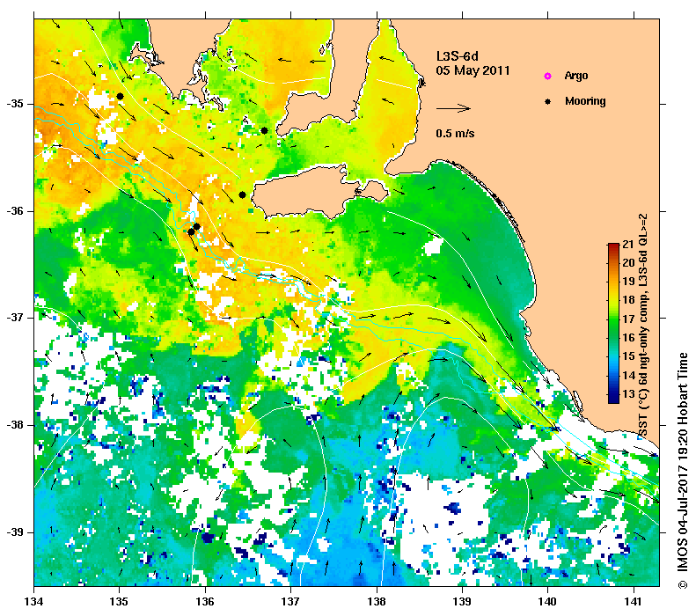Click the SST color bar title text
Viewport: 696px width, 616px height.
[x=642, y=325]
